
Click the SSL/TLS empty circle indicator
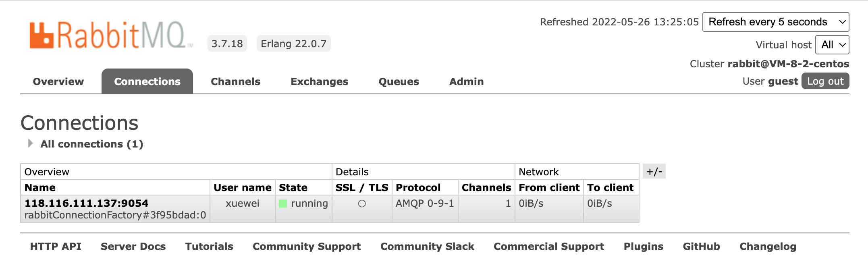[x=362, y=204]
